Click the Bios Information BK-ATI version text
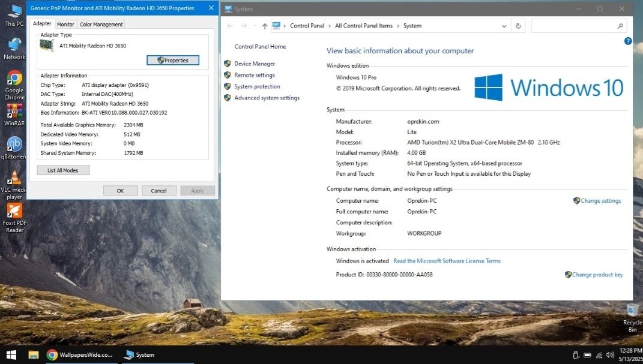 click(124, 113)
